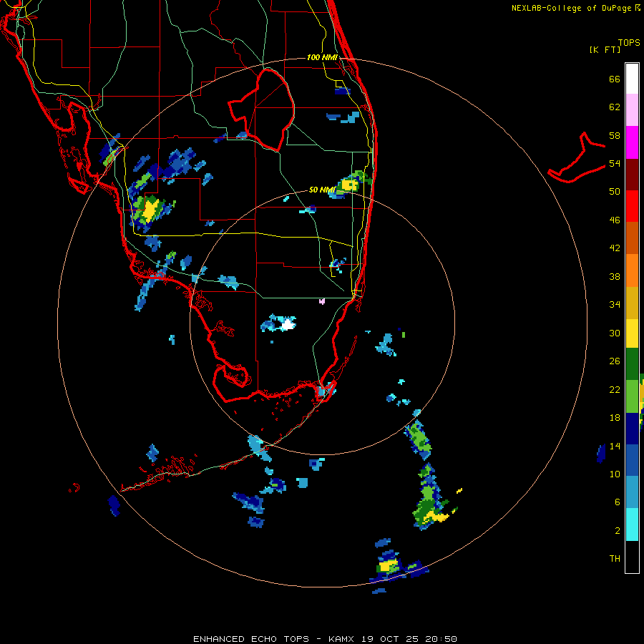The image size is (644, 644).
Task: Pick the navy blue legend swatch
Action: pos(632,429)
